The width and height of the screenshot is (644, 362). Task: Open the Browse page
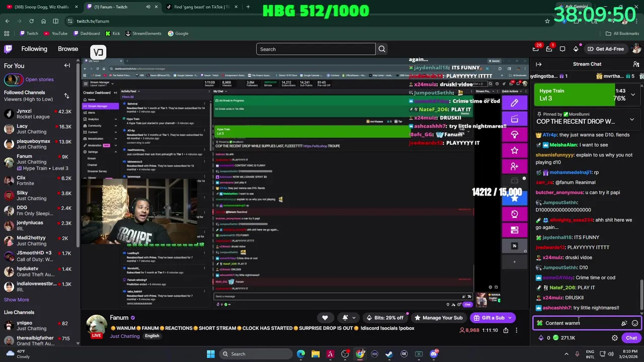point(68,49)
